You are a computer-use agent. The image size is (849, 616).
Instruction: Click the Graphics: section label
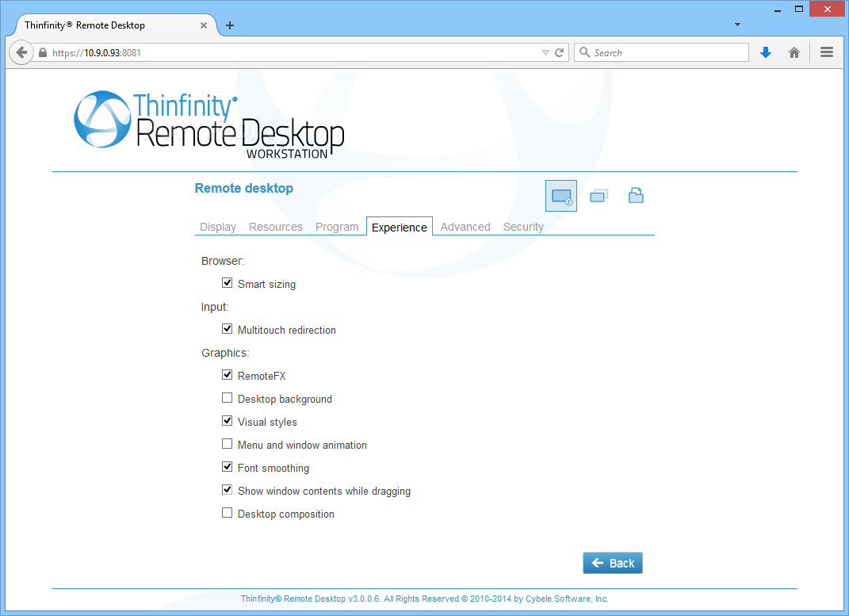pyautogui.click(x=225, y=353)
